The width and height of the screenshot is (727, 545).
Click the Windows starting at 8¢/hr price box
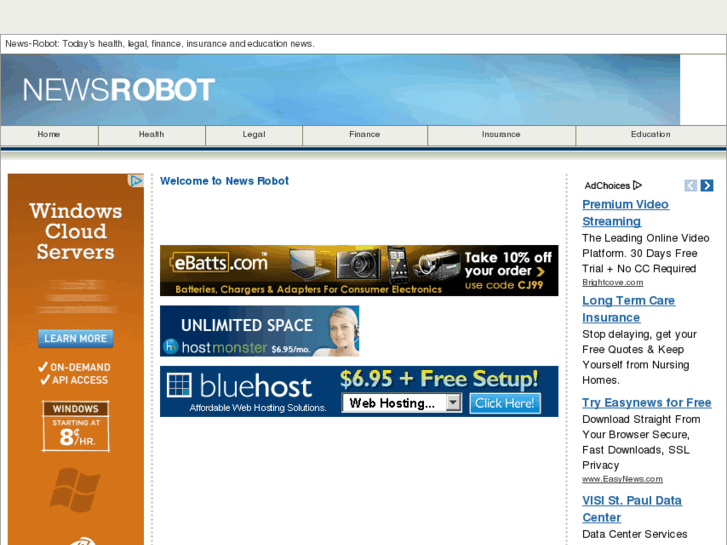[x=76, y=426]
